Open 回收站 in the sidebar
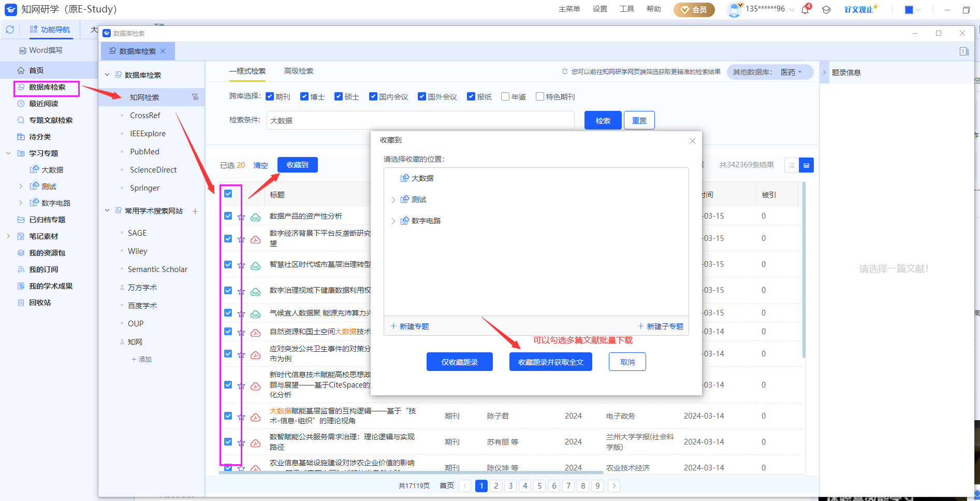 (40, 303)
